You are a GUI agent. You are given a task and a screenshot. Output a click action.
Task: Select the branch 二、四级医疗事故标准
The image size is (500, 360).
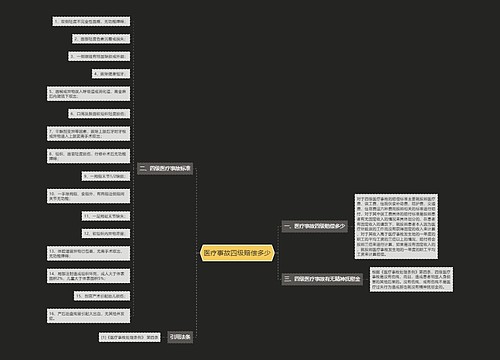pos(165,168)
